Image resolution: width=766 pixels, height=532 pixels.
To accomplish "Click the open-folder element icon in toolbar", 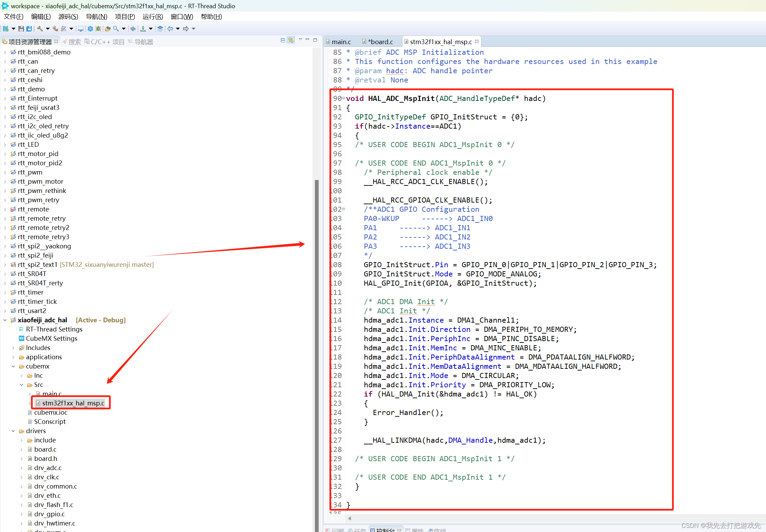I will 108,29.
